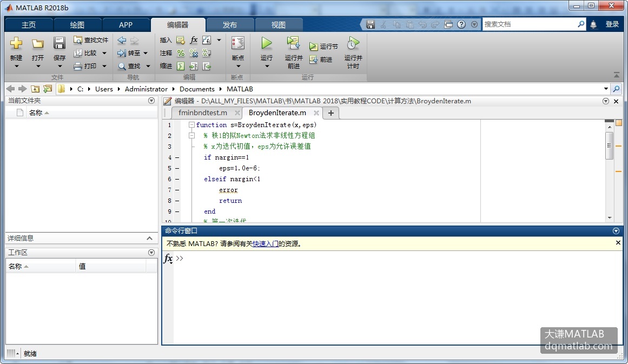Image resolution: width=628 pixels, height=364 pixels.
Task: Open the 命令行窗口 actions menu
Action: (x=616, y=230)
